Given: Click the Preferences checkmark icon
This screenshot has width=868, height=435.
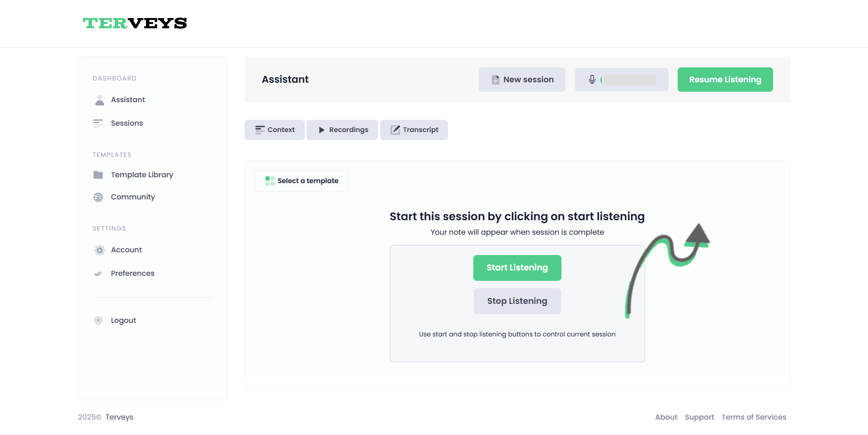Looking at the screenshot, I should (98, 274).
